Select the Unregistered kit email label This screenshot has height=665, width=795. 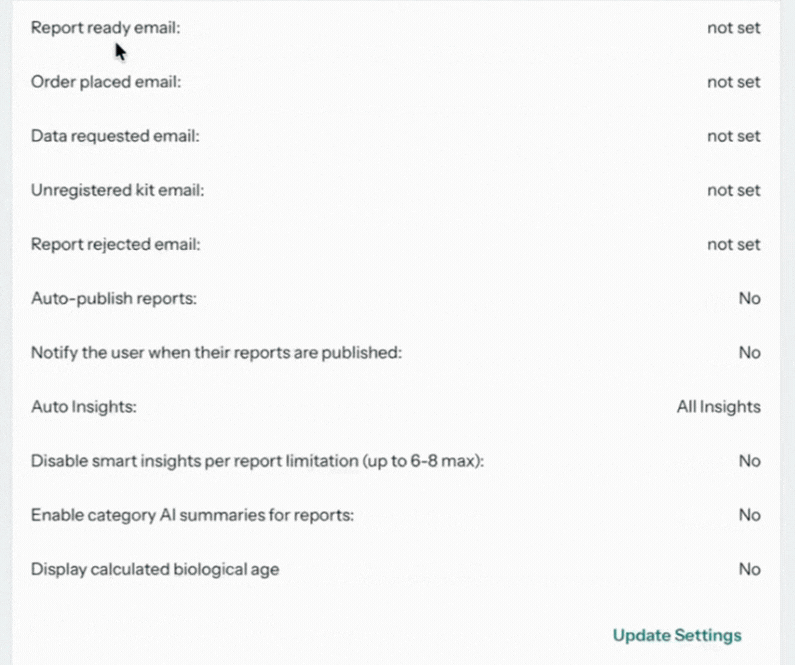[x=118, y=190]
